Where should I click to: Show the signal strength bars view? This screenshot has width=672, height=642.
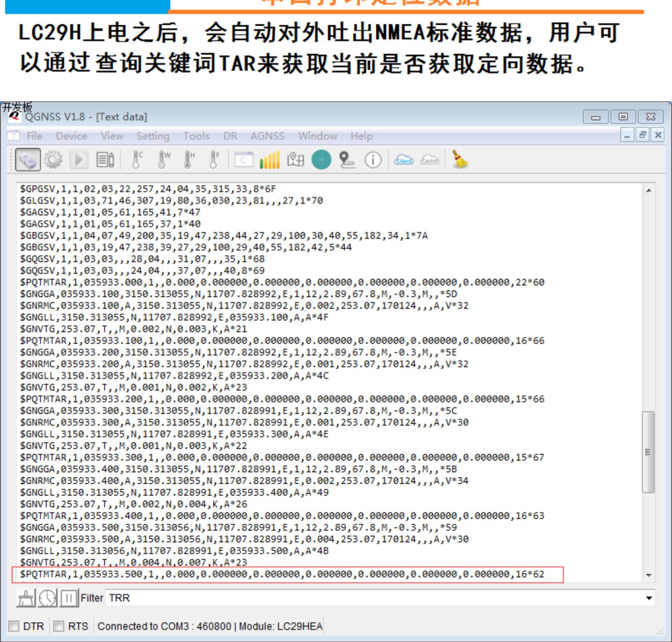click(270, 160)
